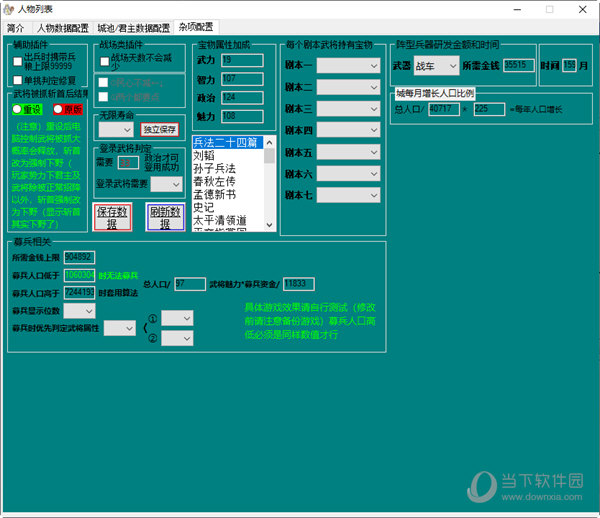The height and width of the screenshot is (518, 600).
Task: Click the 政治 value field showing 124
Action: pos(242,98)
